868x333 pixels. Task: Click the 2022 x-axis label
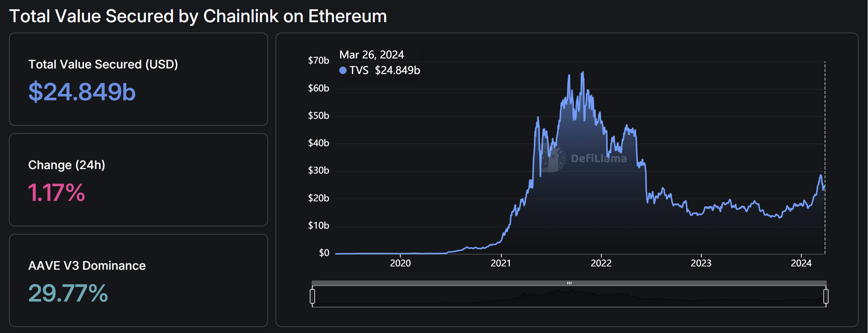tap(601, 263)
